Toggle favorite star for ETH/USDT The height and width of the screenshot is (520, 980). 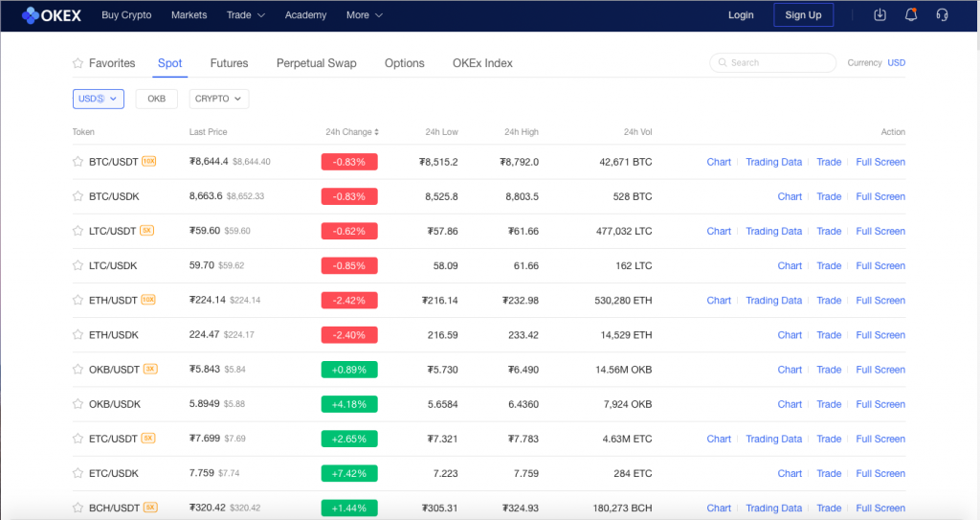coord(78,300)
